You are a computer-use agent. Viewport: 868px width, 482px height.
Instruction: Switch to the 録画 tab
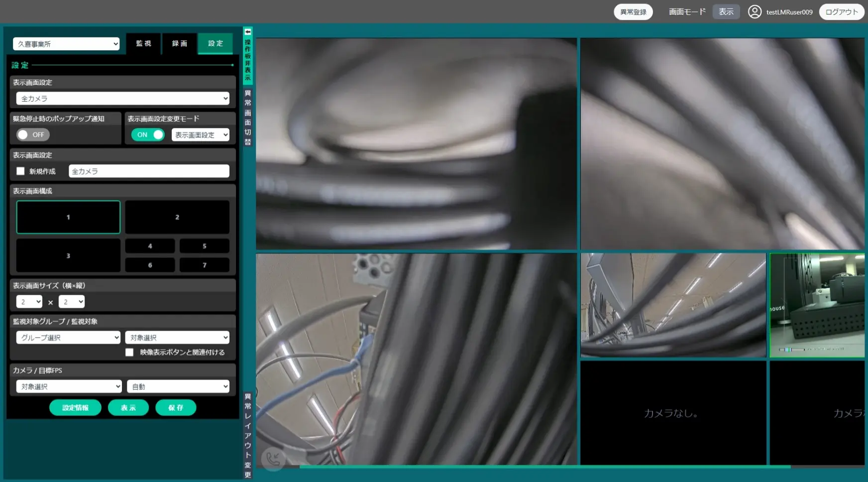[179, 43]
